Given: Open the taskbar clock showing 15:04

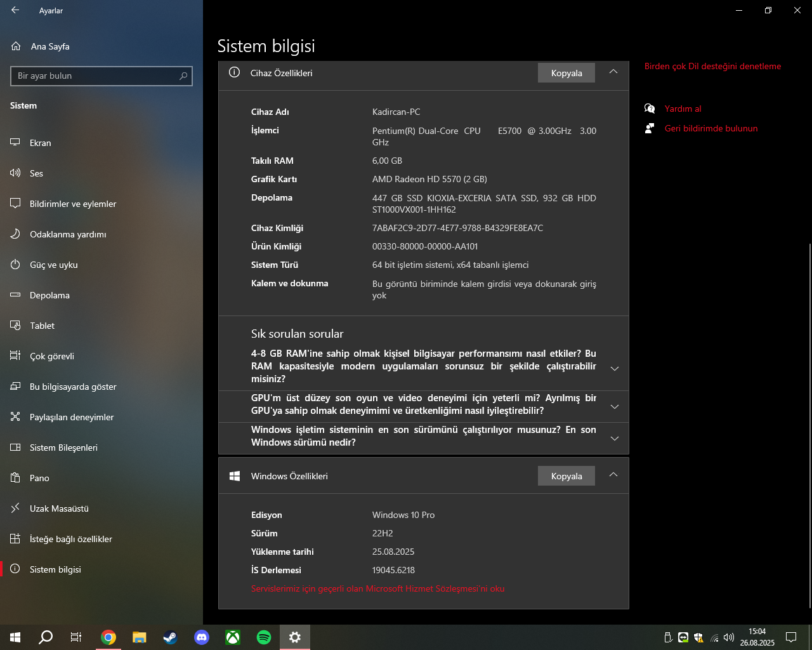Looking at the screenshot, I should (757, 637).
